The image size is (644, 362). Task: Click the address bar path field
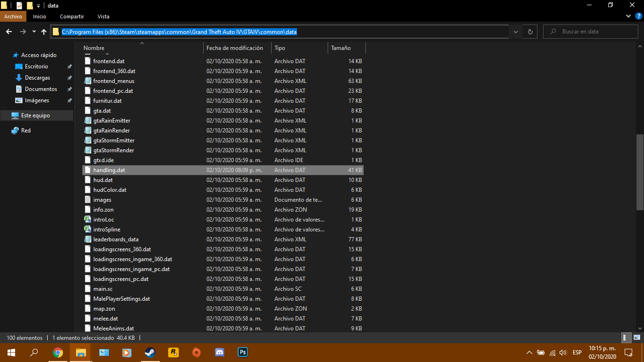click(280, 32)
